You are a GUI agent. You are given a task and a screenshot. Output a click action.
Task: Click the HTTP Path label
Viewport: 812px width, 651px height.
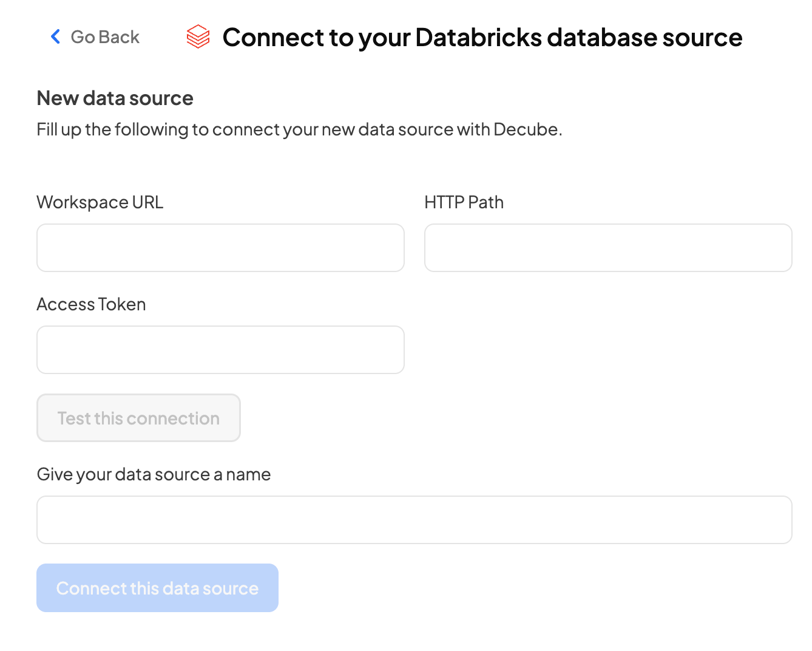pos(464,202)
